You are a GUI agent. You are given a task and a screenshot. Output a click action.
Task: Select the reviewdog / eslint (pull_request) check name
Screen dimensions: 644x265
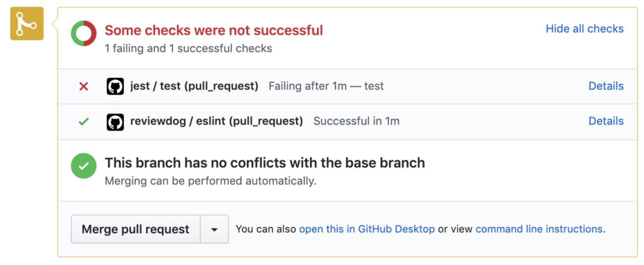pos(216,122)
